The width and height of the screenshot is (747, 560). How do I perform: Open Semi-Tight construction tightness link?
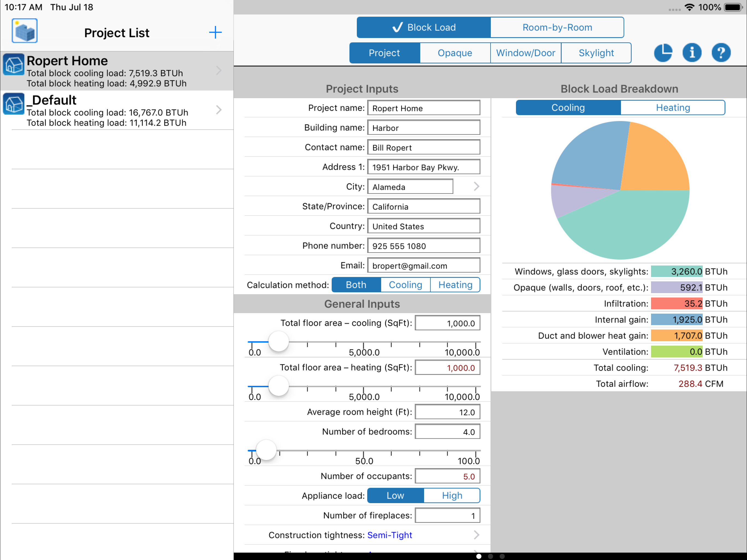[389, 535]
